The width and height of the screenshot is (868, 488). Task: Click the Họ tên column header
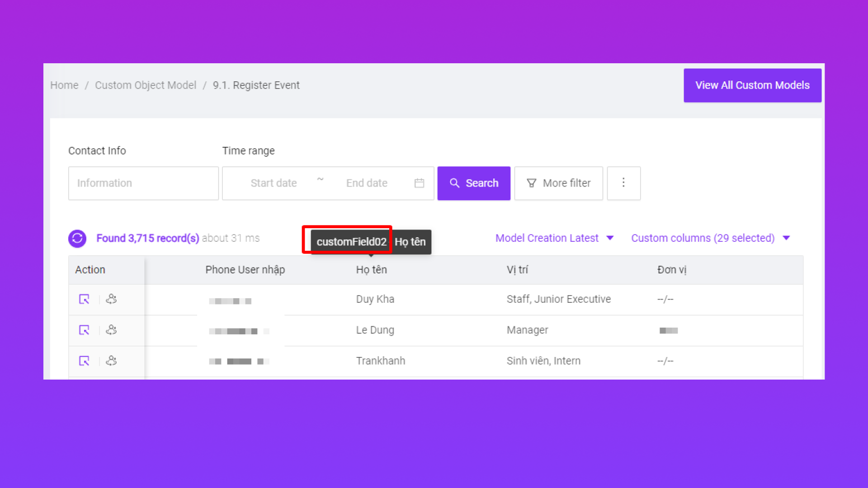(371, 270)
